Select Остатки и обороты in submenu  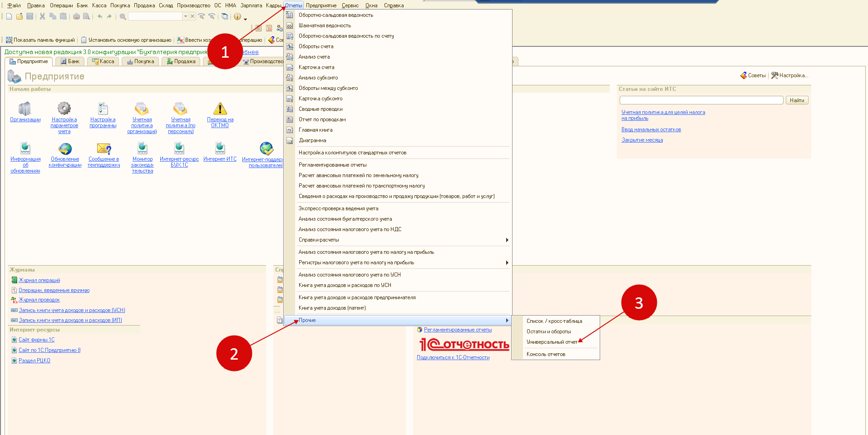click(548, 331)
